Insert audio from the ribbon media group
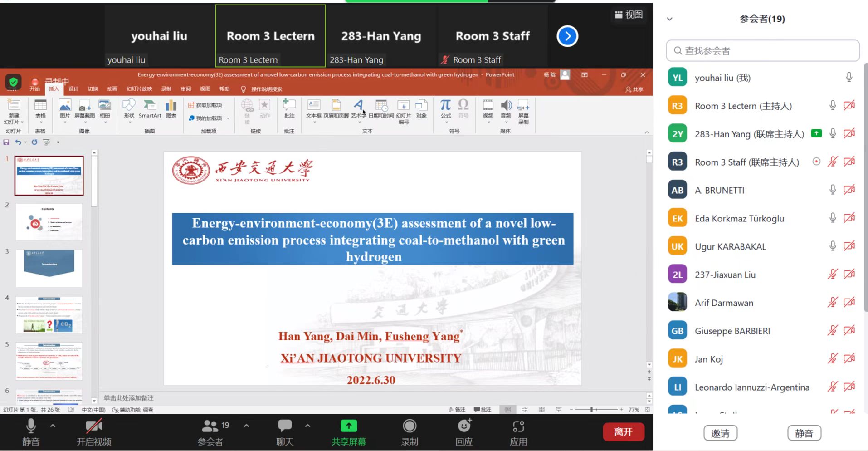The height and width of the screenshot is (451, 868). [x=506, y=109]
